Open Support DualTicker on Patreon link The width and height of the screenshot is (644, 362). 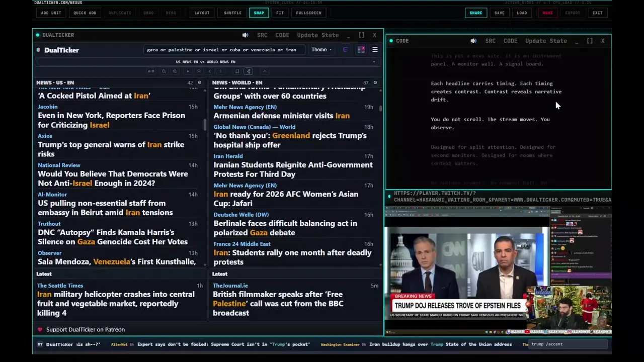(x=86, y=329)
